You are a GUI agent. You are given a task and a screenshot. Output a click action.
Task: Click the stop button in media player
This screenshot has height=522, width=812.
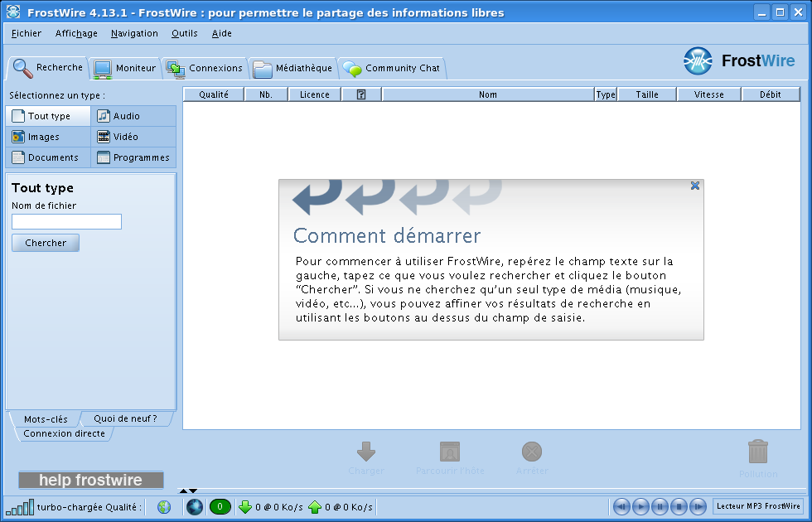click(x=679, y=506)
